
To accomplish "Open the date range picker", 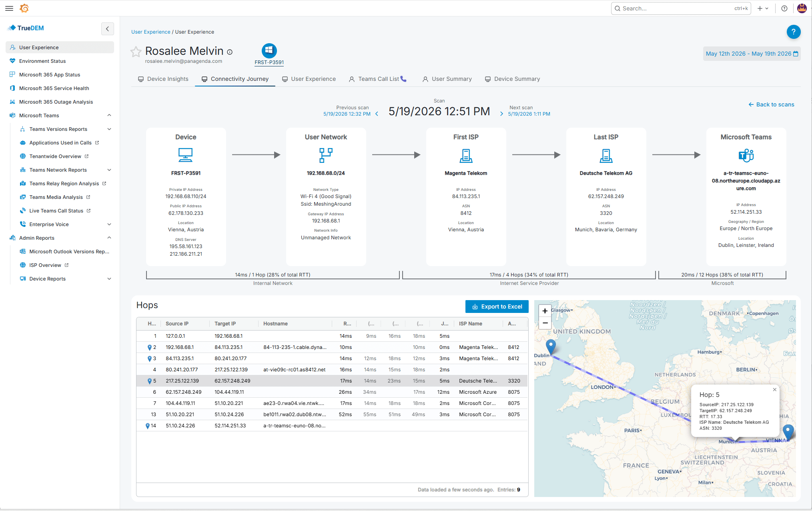I will (x=752, y=54).
